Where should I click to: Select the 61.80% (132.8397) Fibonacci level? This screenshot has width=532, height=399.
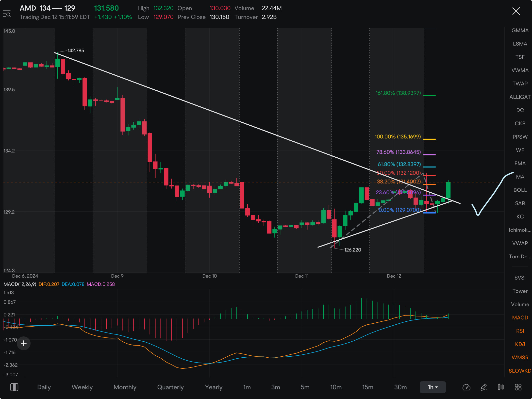point(399,164)
